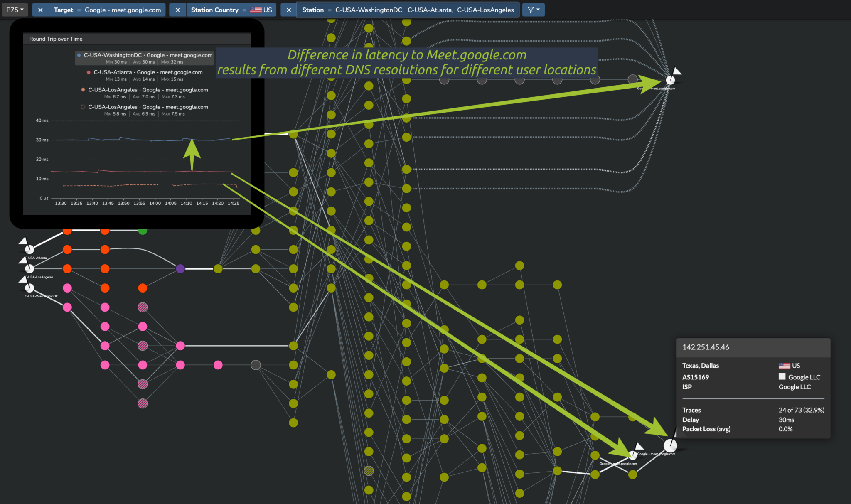Screen dimensions: 851x504
Task: Toggle the hollow-circle C-USA-LosAngeles legend series
Action: point(144,110)
